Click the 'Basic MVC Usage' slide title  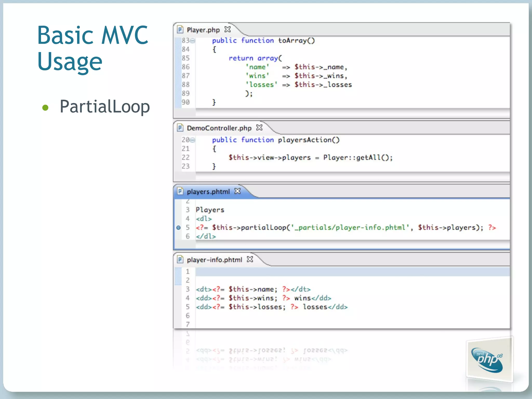pyautogui.click(x=93, y=48)
